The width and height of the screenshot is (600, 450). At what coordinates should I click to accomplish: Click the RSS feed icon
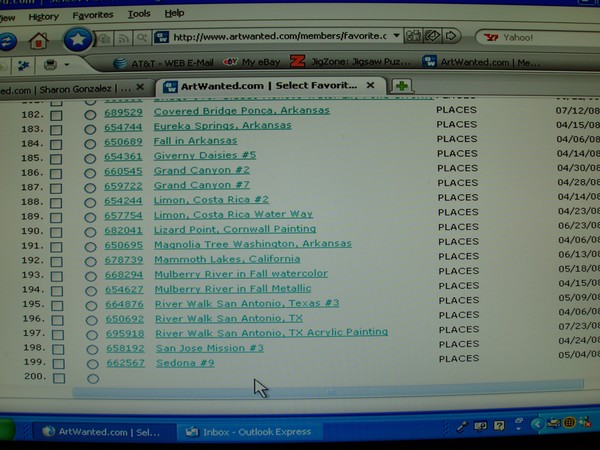(123, 38)
